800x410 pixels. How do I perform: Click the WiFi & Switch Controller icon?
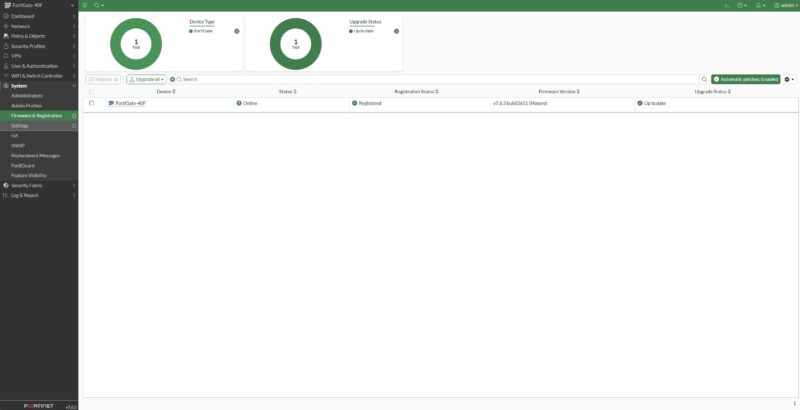(6, 76)
